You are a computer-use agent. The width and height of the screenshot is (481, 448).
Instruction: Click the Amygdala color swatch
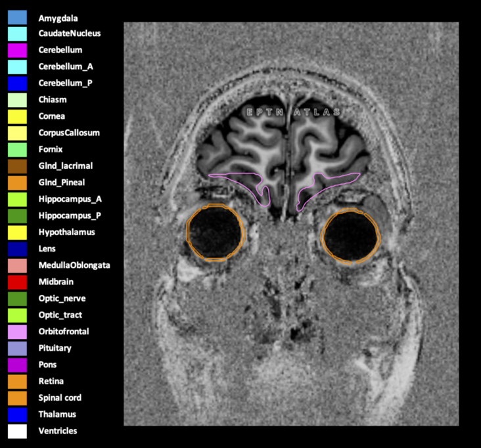[x=17, y=18]
